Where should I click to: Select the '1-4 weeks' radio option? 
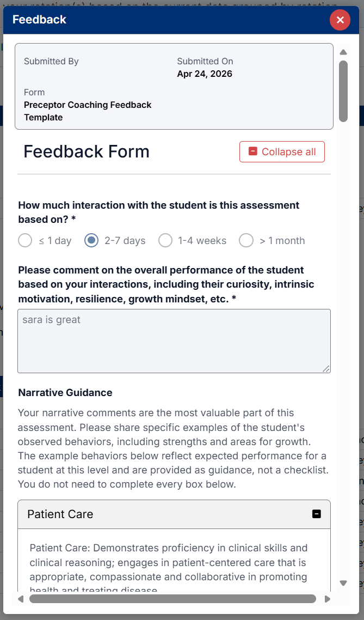tap(165, 240)
